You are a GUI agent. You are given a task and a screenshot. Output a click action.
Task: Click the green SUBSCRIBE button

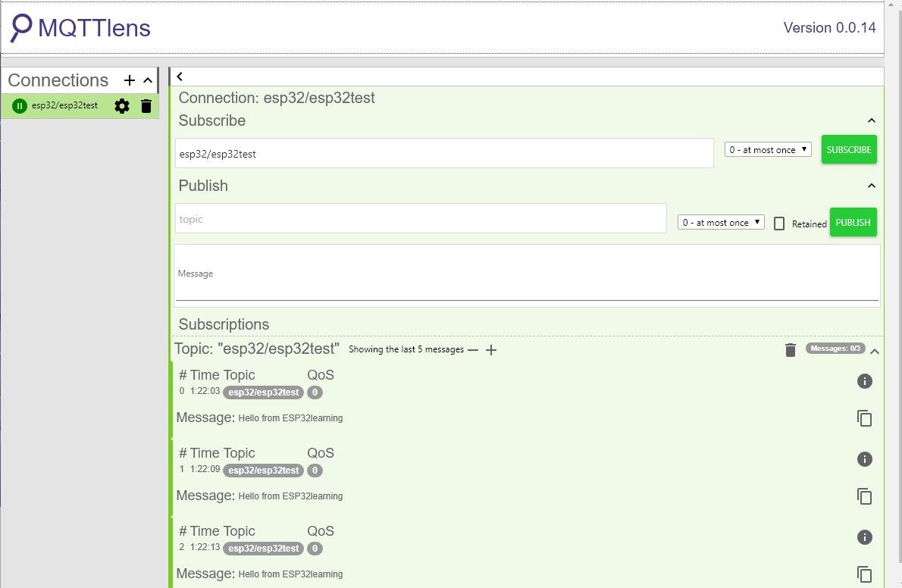click(x=849, y=150)
